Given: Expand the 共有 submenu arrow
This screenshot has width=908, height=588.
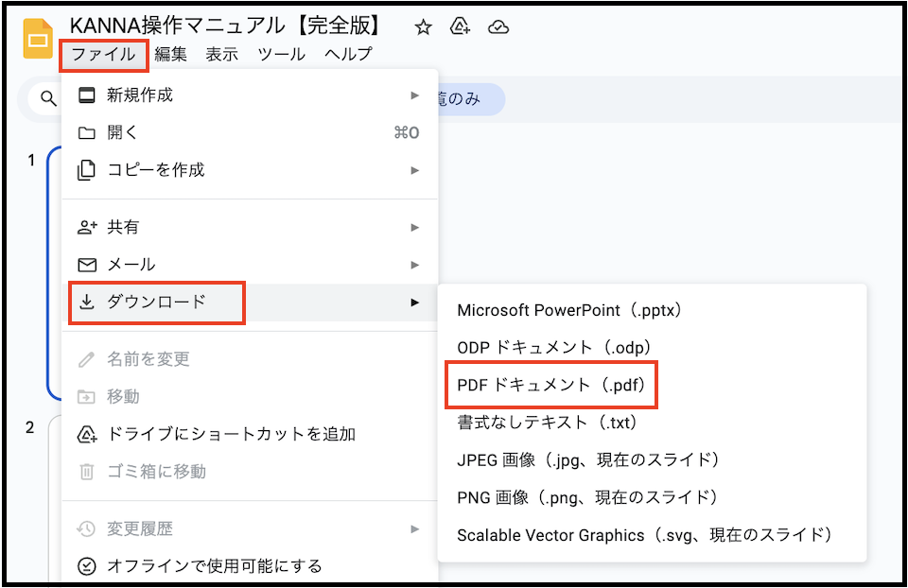Looking at the screenshot, I should click(414, 227).
